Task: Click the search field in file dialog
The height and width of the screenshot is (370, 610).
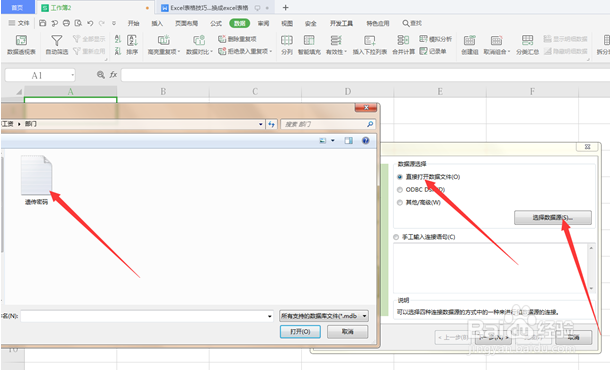Action: pyautogui.click(x=328, y=124)
